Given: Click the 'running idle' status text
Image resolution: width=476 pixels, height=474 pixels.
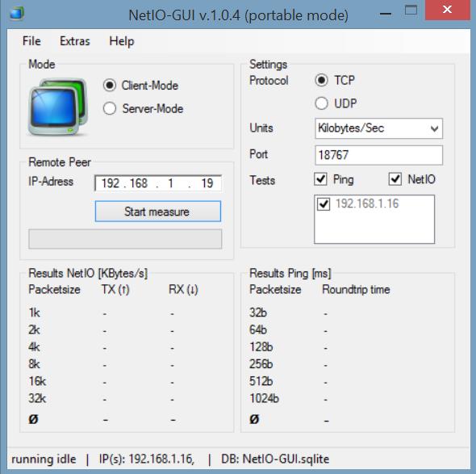Looking at the screenshot, I should pyautogui.click(x=44, y=459).
